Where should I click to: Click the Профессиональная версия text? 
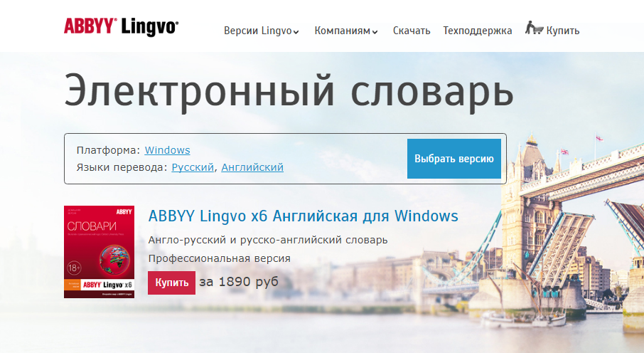[220, 259]
